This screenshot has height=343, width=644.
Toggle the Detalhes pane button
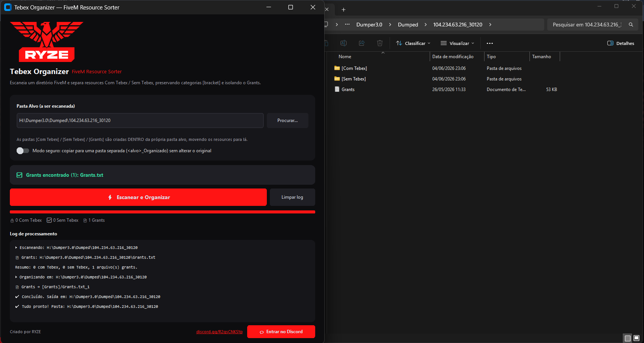coord(621,43)
